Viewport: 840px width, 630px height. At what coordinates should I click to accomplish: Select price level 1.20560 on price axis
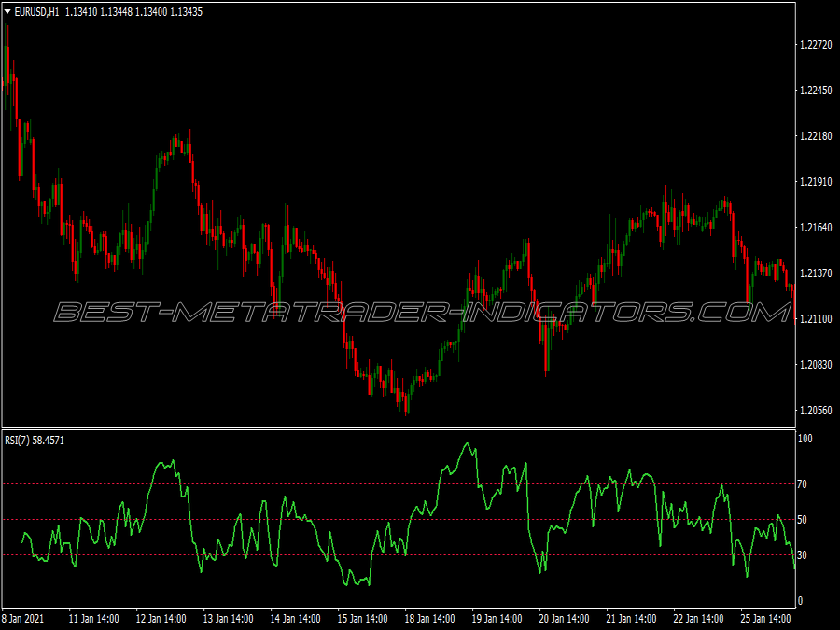[x=816, y=411]
